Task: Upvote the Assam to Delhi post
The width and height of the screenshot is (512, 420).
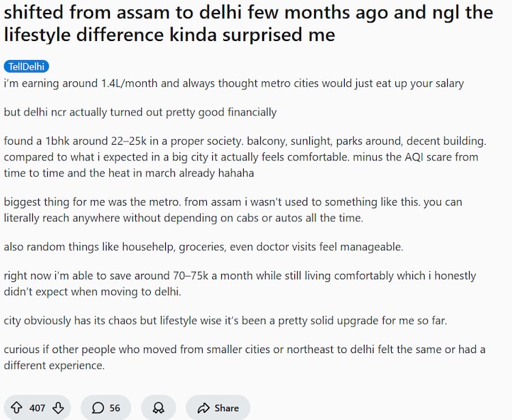Action: [17, 408]
